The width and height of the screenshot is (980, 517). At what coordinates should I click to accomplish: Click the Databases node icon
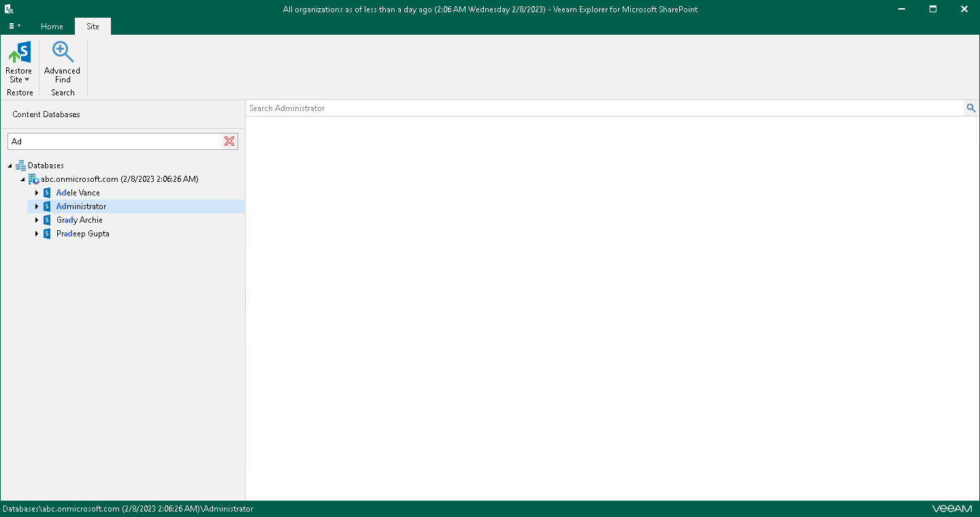coord(21,165)
